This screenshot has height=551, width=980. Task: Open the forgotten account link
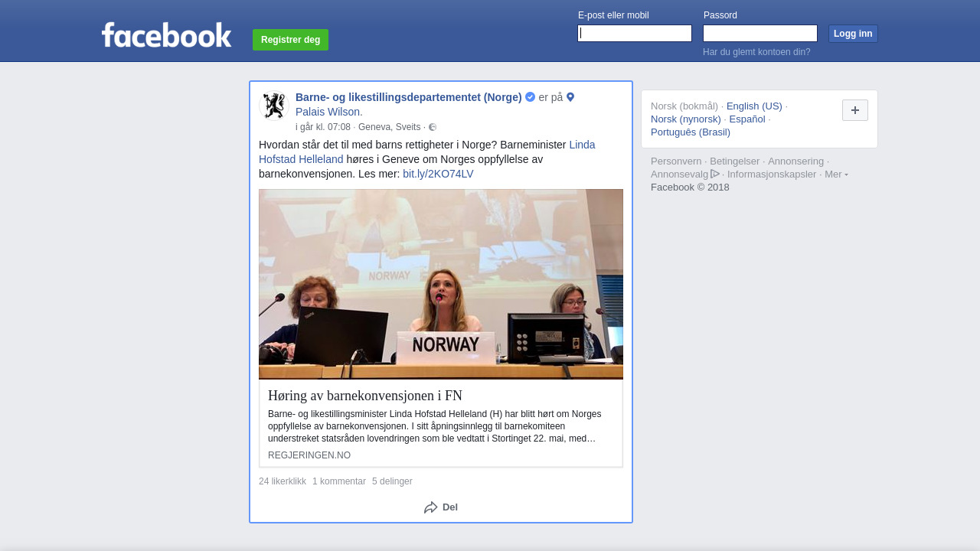click(x=756, y=52)
